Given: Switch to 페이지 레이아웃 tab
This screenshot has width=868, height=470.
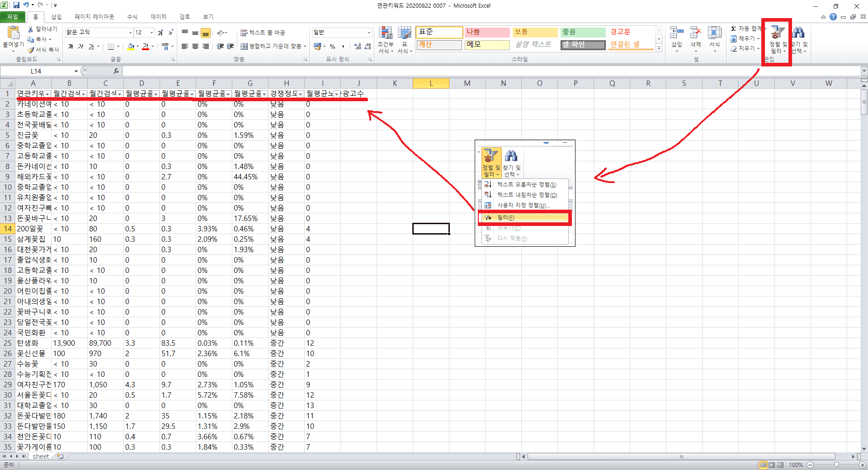Looking at the screenshot, I should (x=94, y=17).
